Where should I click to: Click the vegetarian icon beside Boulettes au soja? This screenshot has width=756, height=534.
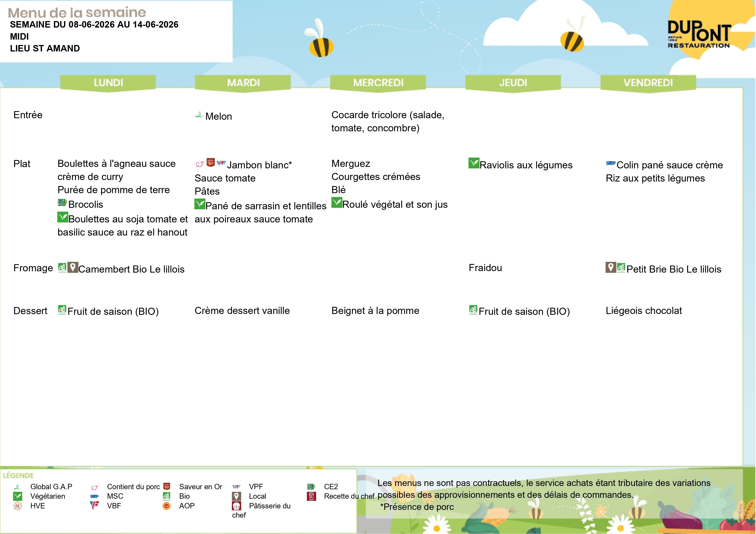[x=62, y=217]
